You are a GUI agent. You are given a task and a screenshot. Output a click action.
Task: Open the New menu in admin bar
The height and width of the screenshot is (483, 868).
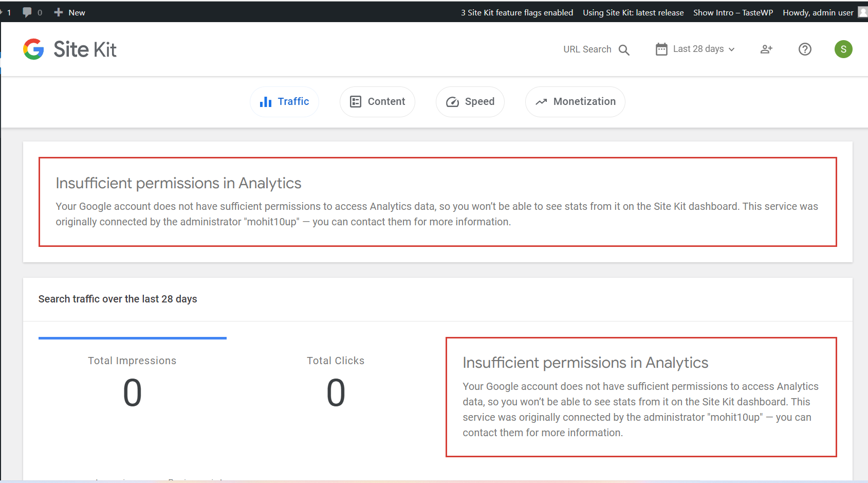[70, 12]
